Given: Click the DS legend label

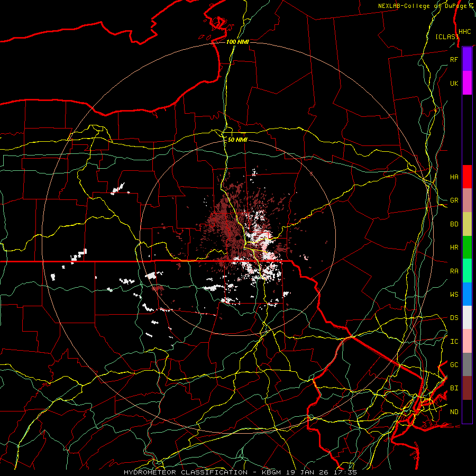Looking at the screenshot, I should tap(454, 318).
